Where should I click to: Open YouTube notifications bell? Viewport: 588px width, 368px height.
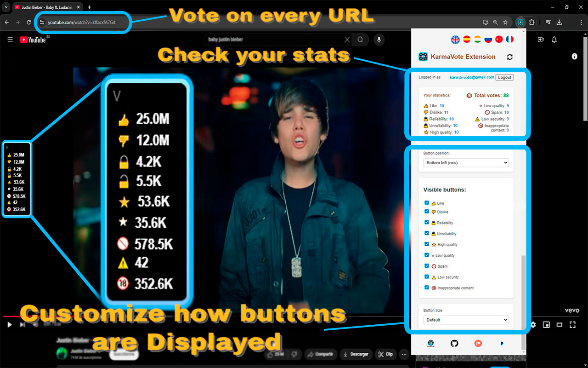[554, 40]
